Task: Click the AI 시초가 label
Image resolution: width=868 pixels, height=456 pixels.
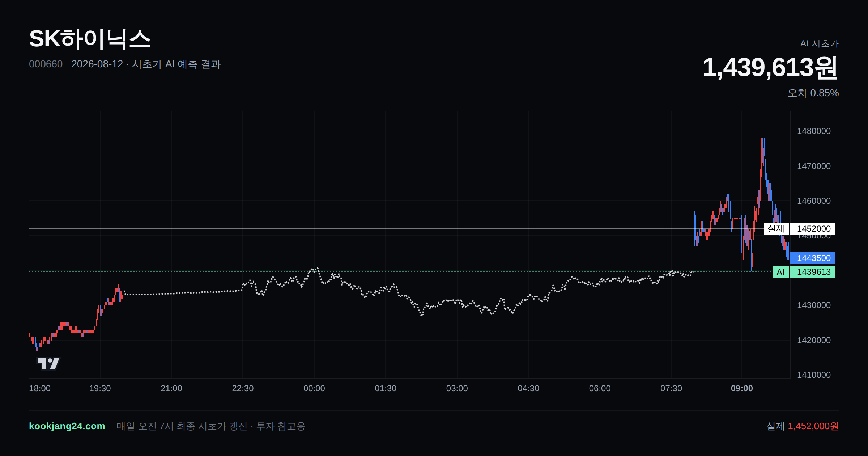Action: [x=819, y=43]
